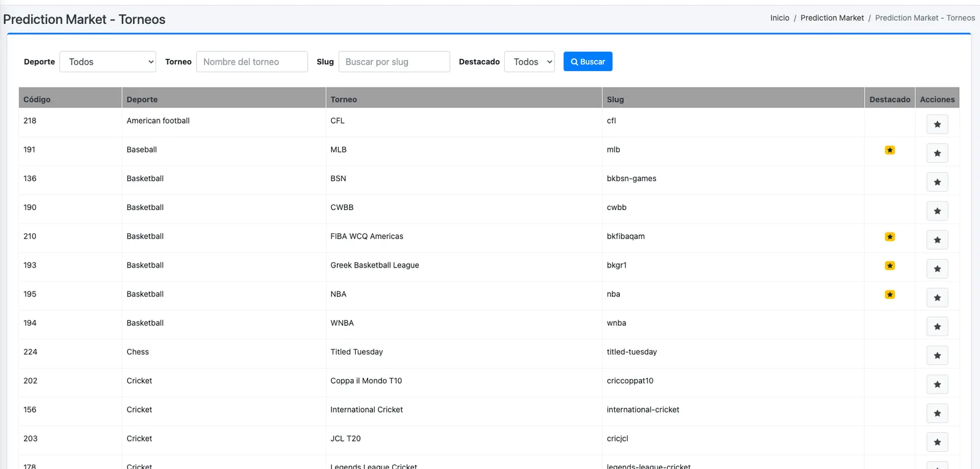The image size is (980, 469).
Task: Click star action for FIBA WCQ Americas
Action: 937,240
